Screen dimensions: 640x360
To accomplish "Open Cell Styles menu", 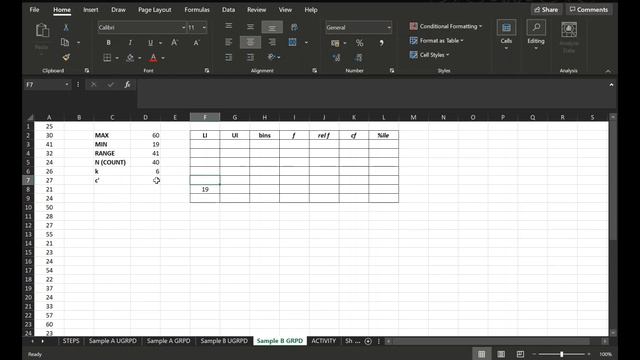I will pyautogui.click(x=429, y=55).
